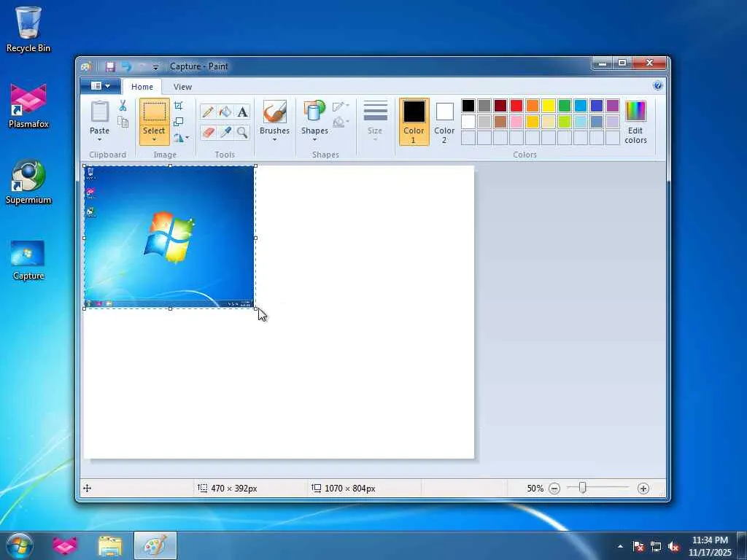Pick the orange color swatch
The image size is (747, 560).
click(532, 105)
